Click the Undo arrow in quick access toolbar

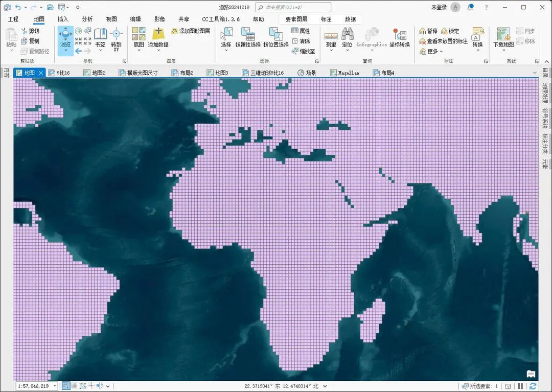point(18,7)
